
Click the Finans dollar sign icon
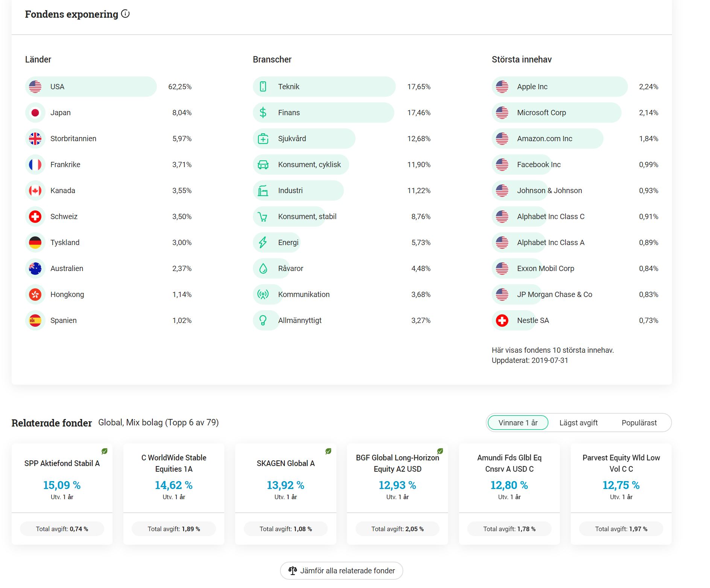tap(263, 113)
